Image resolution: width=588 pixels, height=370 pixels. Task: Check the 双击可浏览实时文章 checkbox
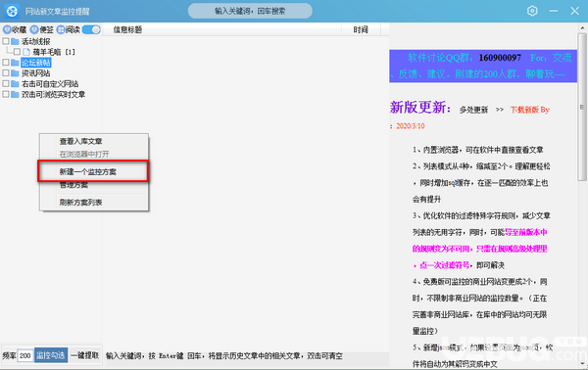point(6,94)
